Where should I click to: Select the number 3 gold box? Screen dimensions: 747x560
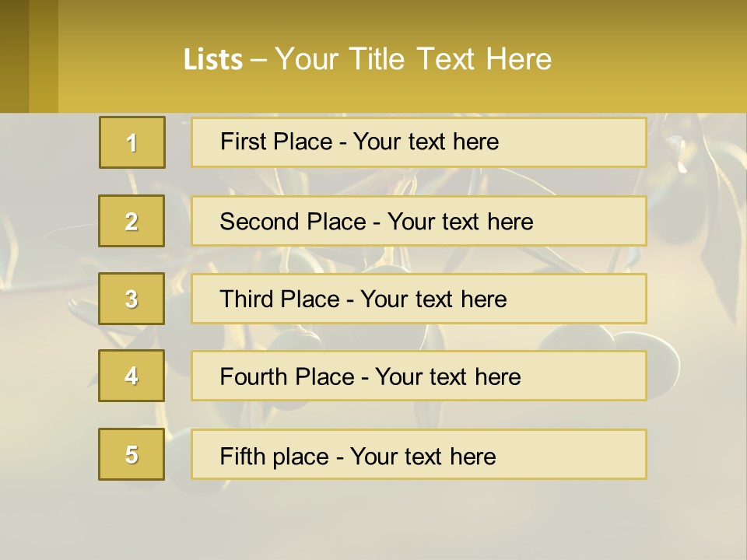(x=132, y=299)
